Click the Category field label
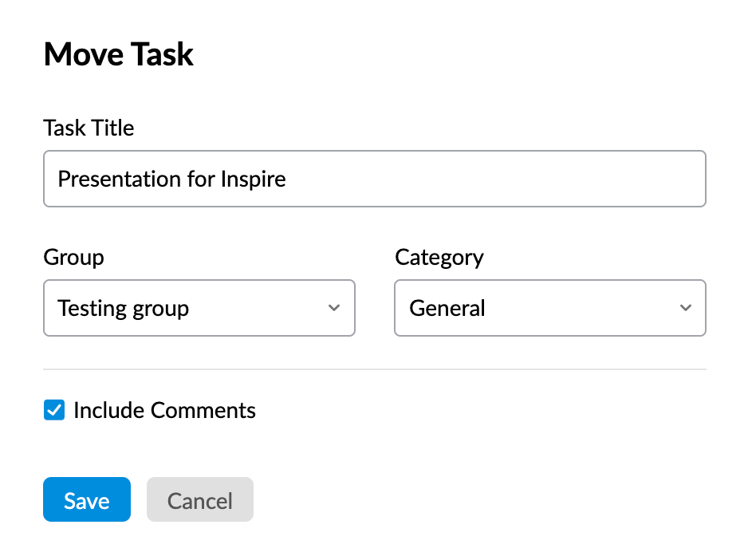This screenshot has width=748, height=560. click(x=439, y=257)
